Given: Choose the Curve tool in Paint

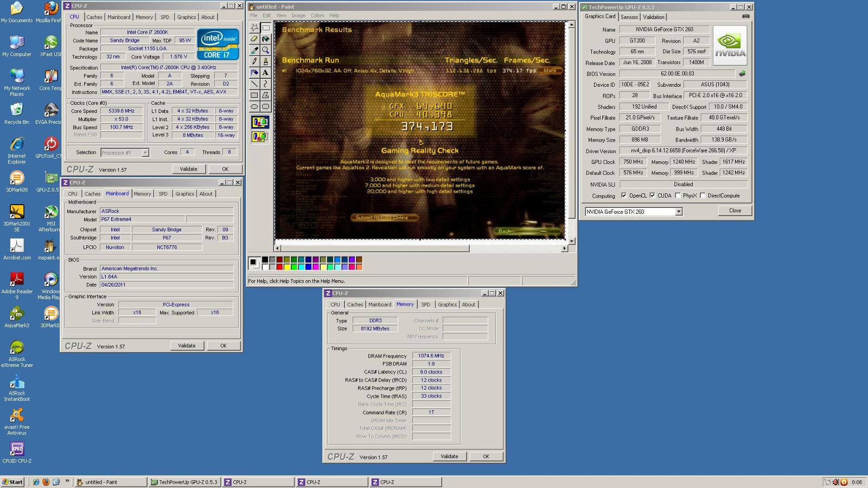Looking at the screenshot, I should pyautogui.click(x=265, y=84).
